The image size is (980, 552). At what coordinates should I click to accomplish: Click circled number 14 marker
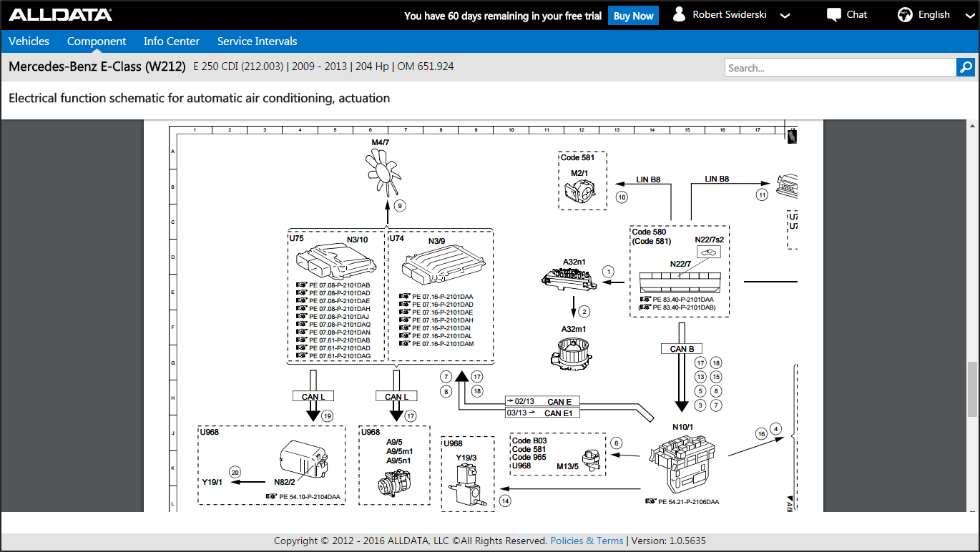pyautogui.click(x=505, y=501)
